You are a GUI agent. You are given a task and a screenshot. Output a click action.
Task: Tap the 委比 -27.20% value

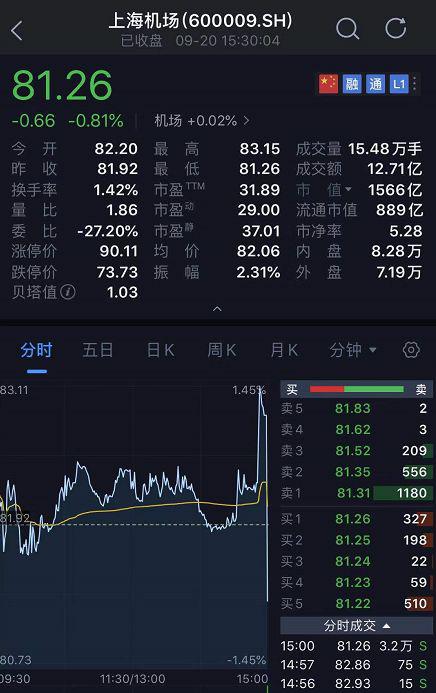tap(107, 231)
